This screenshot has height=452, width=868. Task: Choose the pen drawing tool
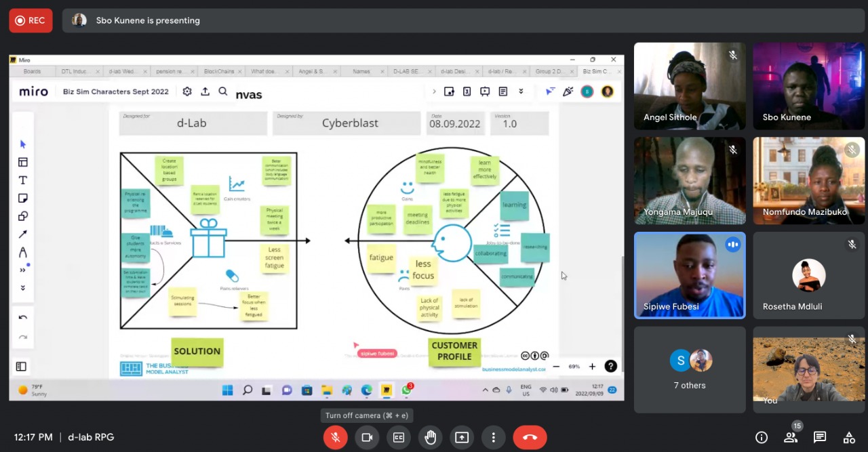click(22, 252)
